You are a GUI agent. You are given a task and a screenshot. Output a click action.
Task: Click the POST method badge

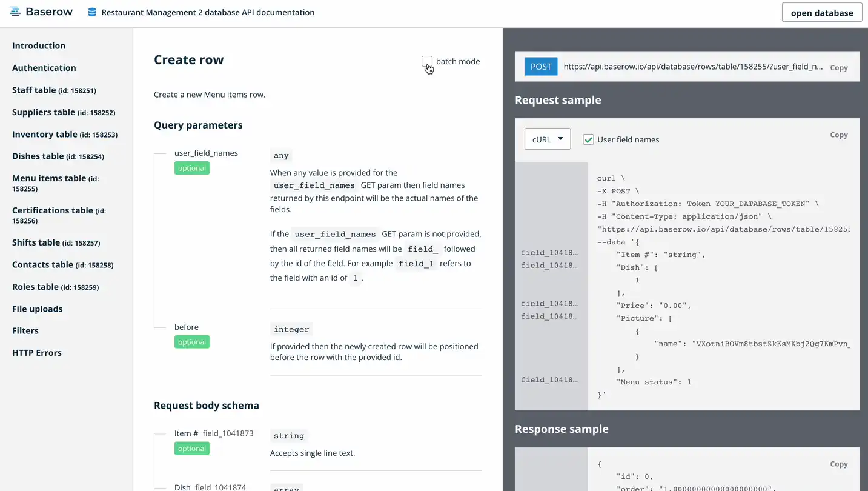540,67
